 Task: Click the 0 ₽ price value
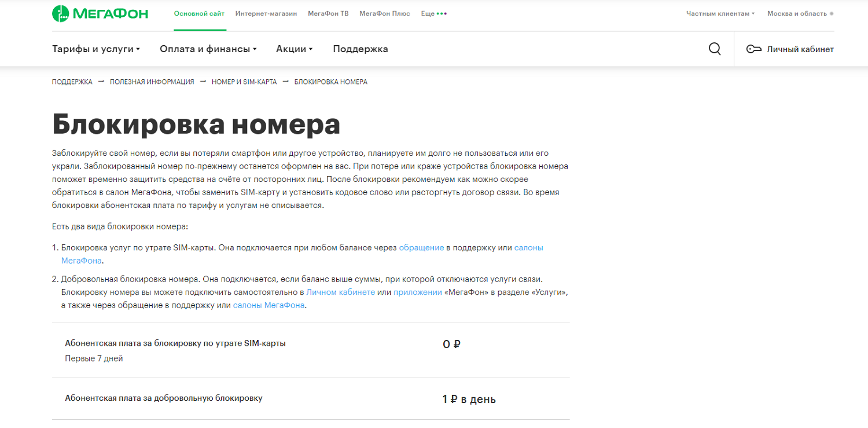point(451,344)
